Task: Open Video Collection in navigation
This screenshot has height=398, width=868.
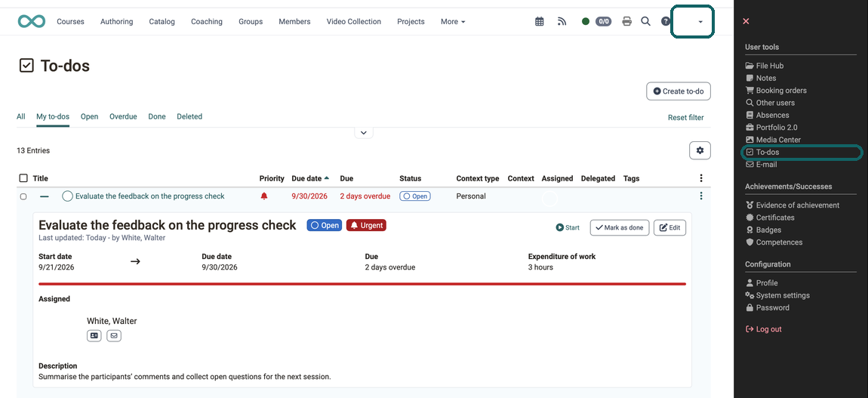Action: pos(354,22)
